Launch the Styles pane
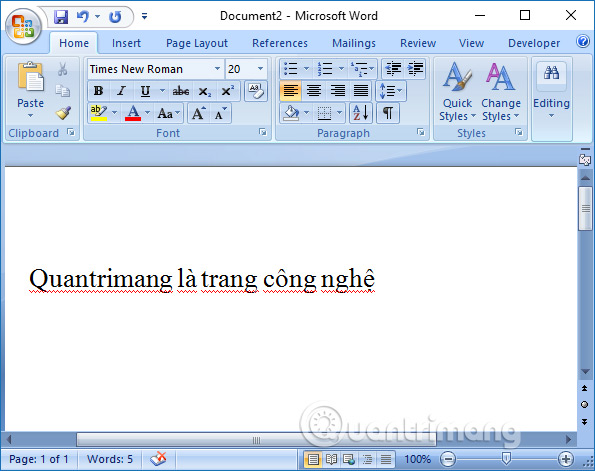Viewport: 595px width, 471px height. point(519,132)
